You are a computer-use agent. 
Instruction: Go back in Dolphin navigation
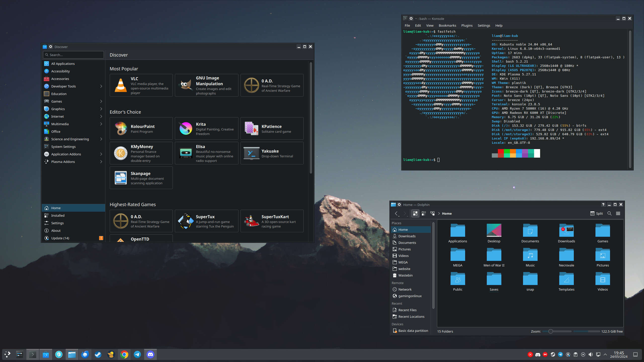[396, 213]
